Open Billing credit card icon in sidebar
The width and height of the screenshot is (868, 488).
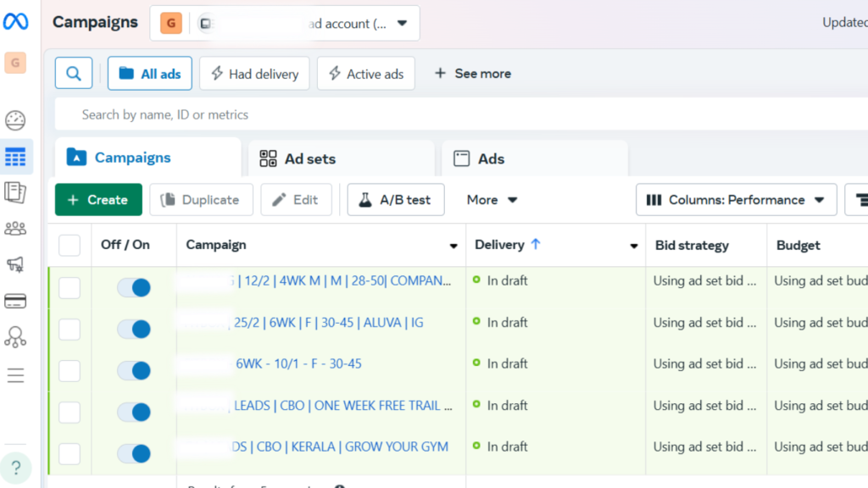15,301
